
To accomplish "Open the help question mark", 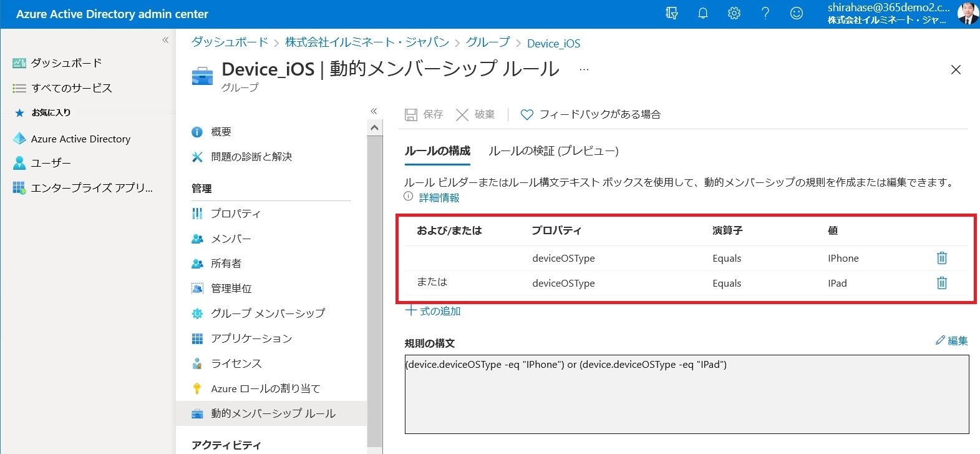I will 765,14.
